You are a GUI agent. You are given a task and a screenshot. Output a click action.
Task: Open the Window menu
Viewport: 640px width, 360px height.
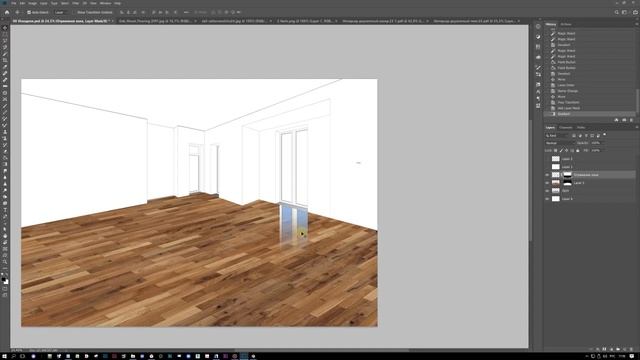pyautogui.click(x=105, y=3)
